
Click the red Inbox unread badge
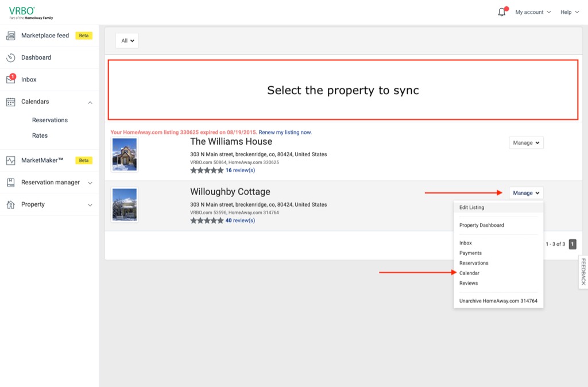click(x=13, y=76)
